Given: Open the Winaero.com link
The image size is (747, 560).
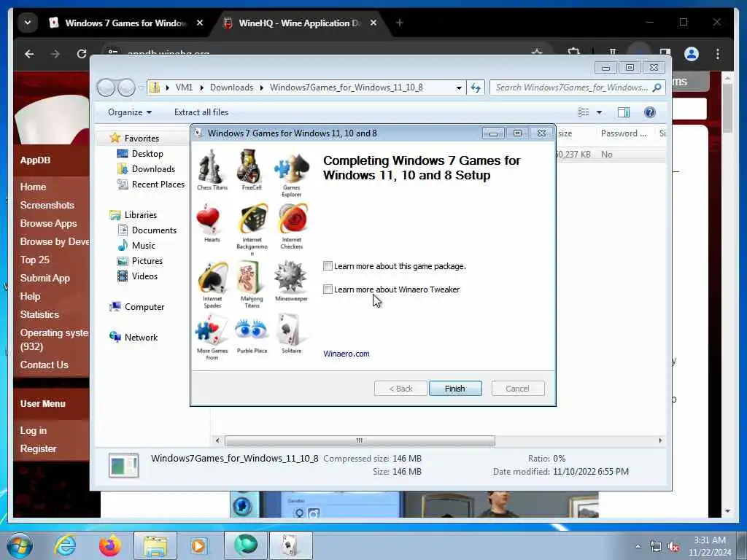Looking at the screenshot, I should pyautogui.click(x=347, y=354).
